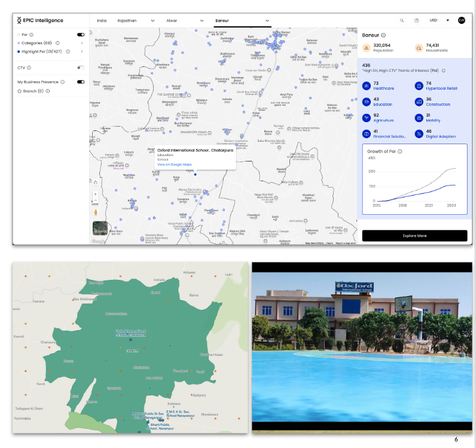Image resolution: width=476 pixels, height=448 pixels.
Task: Select the Financial Solutions category icon
Action: tap(367, 134)
